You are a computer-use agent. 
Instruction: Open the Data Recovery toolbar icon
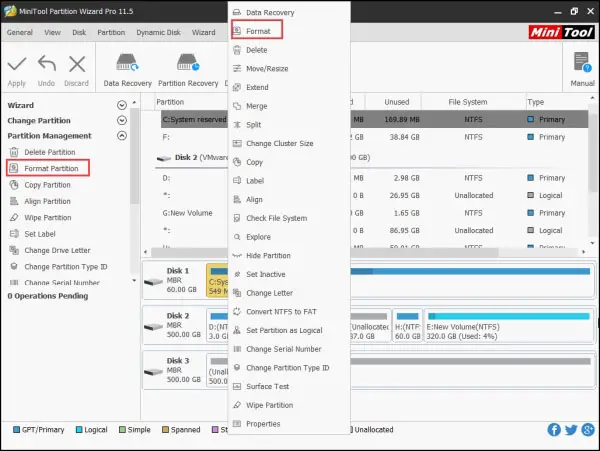pos(127,62)
